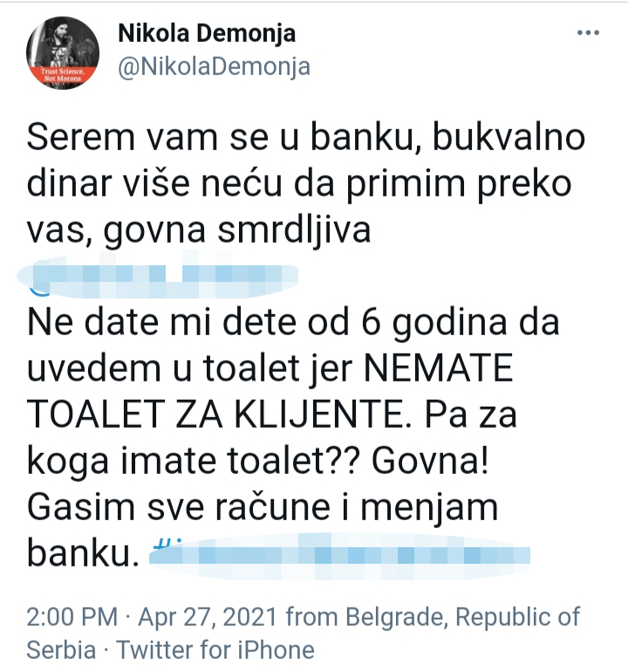The image size is (628, 672).
Task: Click the Nikola Demonja display name
Action: coord(207,33)
